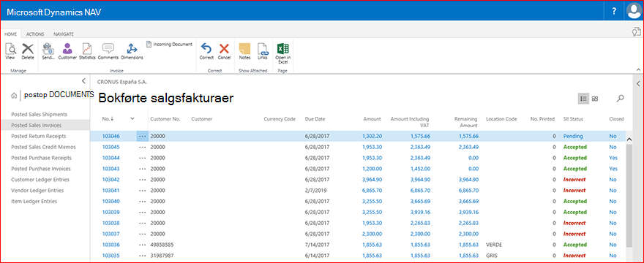
Task: Open the Dimensions icon
Action: [x=132, y=49]
